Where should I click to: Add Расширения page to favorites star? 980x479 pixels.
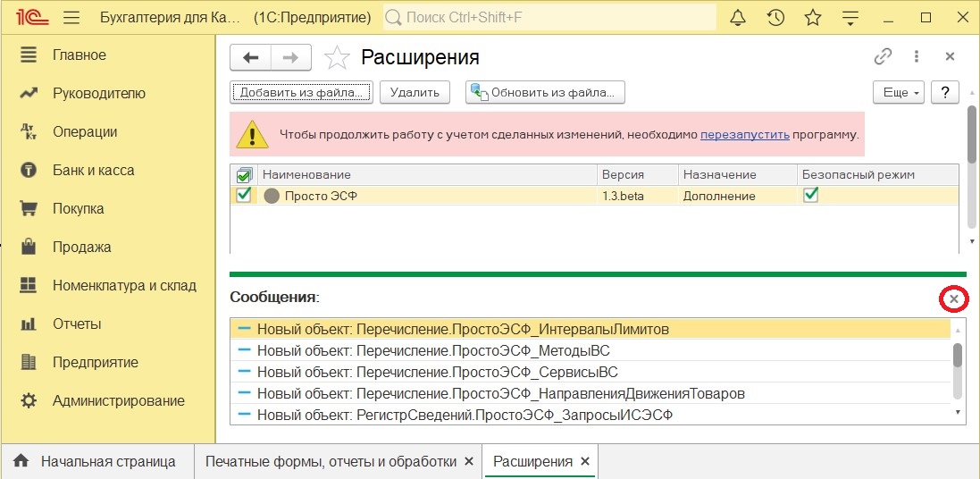click(x=337, y=58)
